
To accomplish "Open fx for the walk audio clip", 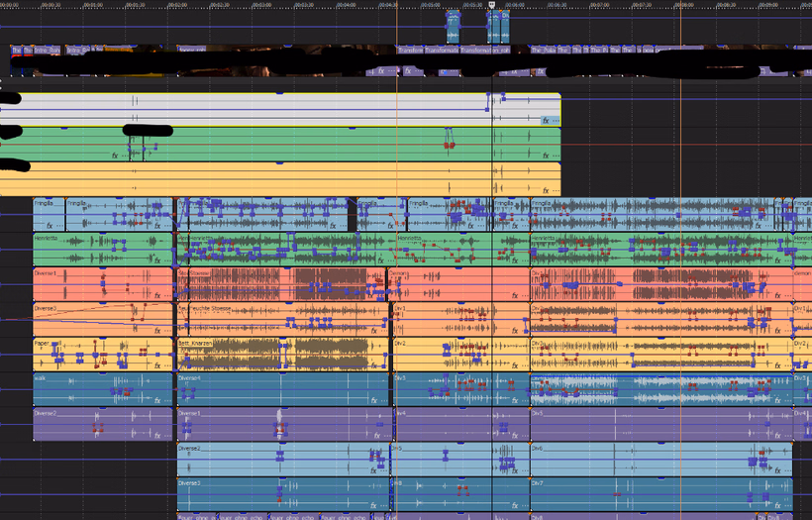I will (x=157, y=400).
